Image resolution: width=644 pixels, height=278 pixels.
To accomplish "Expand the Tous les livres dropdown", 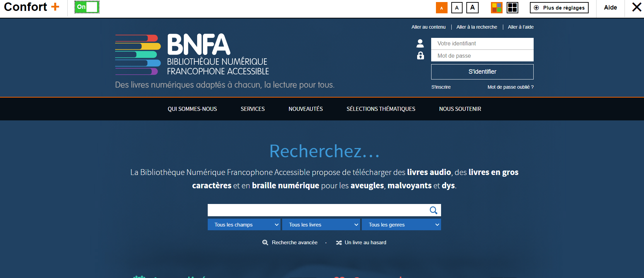I will pyautogui.click(x=321, y=224).
